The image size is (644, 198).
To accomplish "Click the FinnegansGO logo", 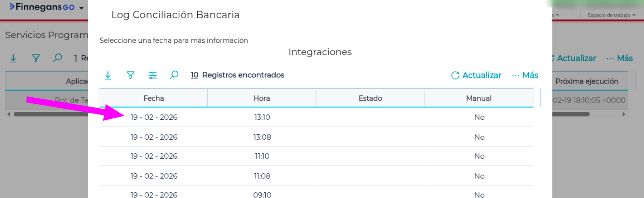I will 42,8.
